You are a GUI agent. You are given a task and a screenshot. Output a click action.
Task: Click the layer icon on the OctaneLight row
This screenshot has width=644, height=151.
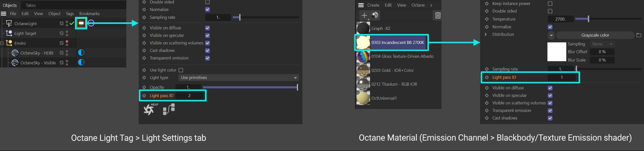[x=62, y=23]
